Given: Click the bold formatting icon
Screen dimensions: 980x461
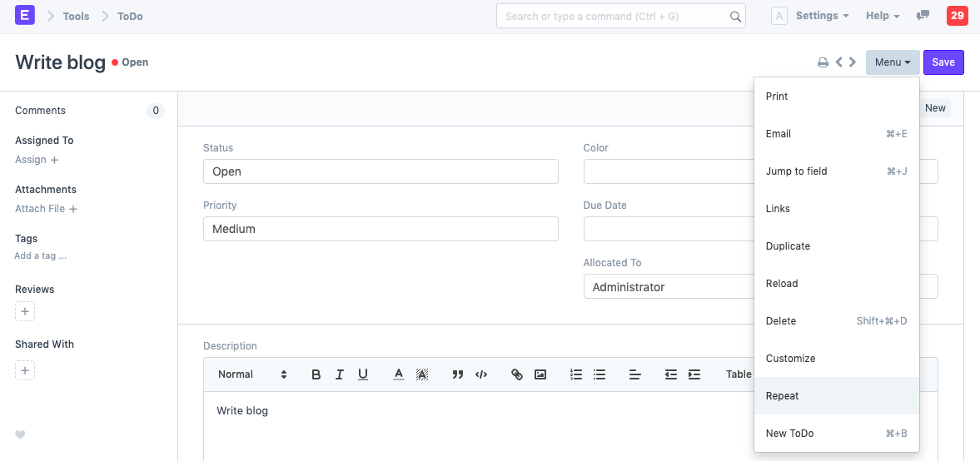Looking at the screenshot, I should (x=316, y=374).
